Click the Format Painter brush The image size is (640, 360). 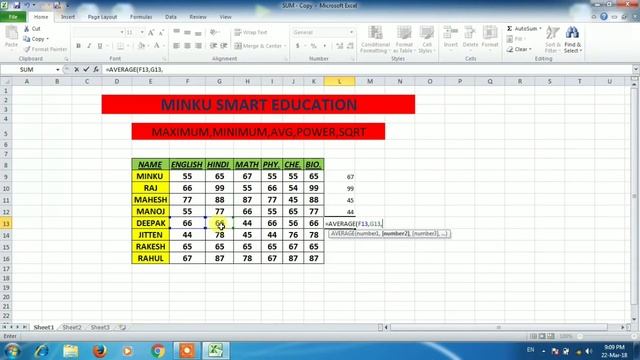27,49
